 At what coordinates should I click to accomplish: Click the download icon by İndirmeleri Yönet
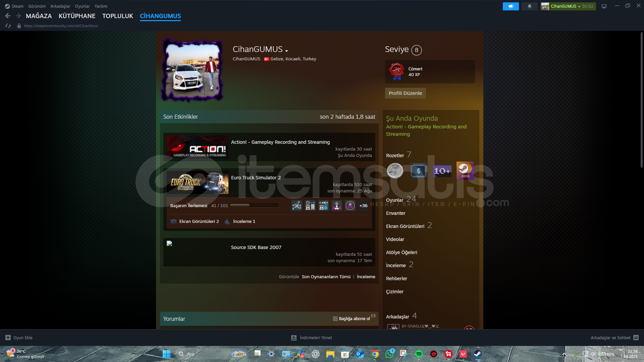point(294,338)
